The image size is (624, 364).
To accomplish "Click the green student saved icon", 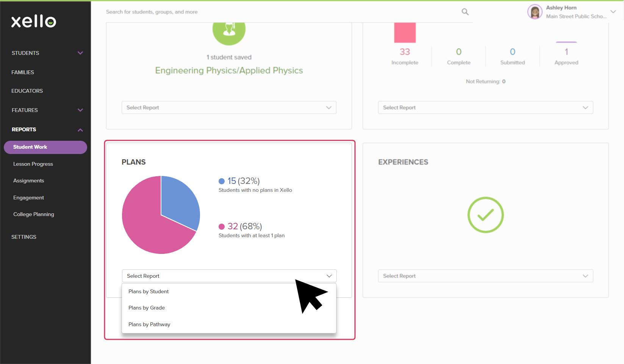I will [x=229, y=31].
